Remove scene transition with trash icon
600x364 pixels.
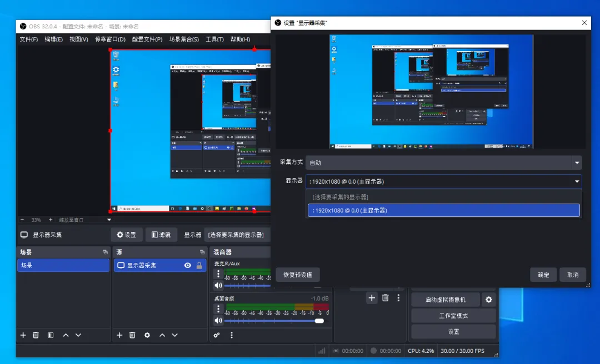[386, 298]
